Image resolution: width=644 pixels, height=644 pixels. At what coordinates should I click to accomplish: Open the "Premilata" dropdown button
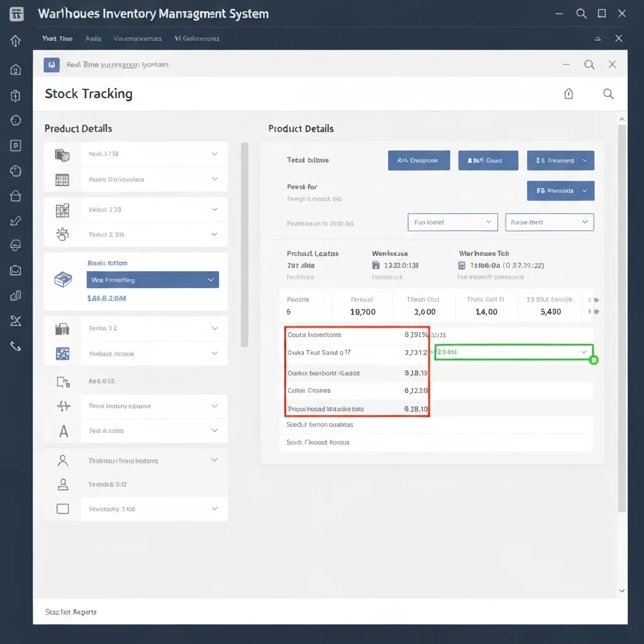(x=560, y=191)
